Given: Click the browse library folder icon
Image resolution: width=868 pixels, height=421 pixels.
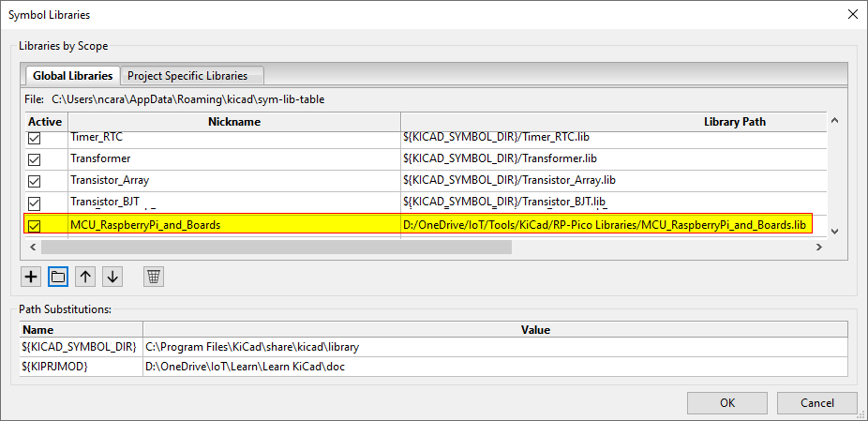Looking at the screenshot, I should tap(58, 277).
